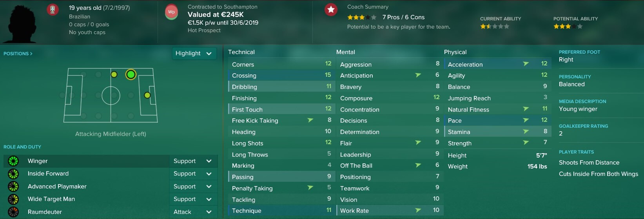Screen dimensions: 644x219
Task: Click the Southampton club badge icon
Action: coord(172,12)
